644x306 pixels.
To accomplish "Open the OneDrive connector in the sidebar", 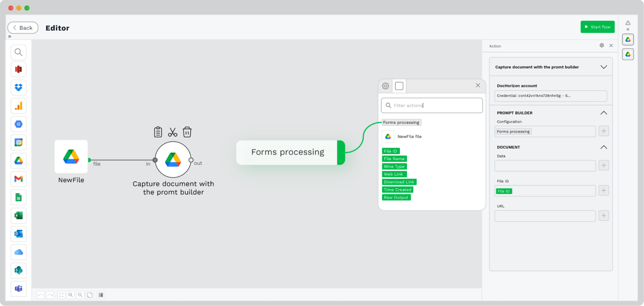I will 18,252.
